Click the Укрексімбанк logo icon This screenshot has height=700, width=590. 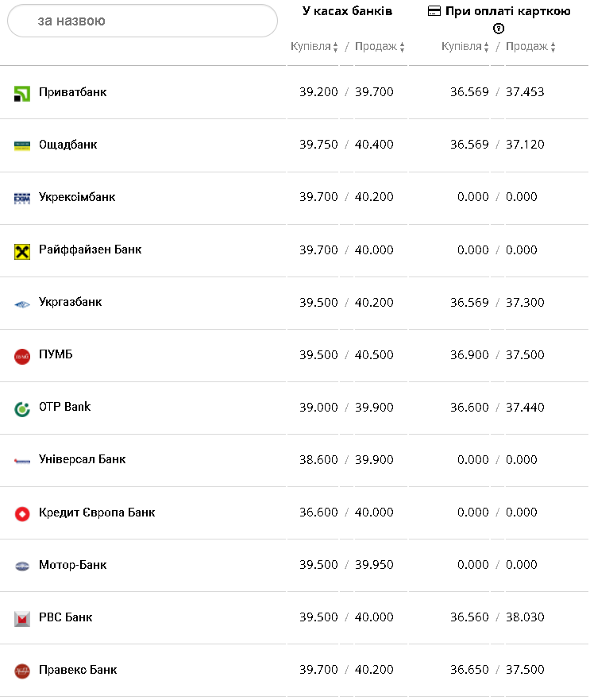tap(22, 198)
